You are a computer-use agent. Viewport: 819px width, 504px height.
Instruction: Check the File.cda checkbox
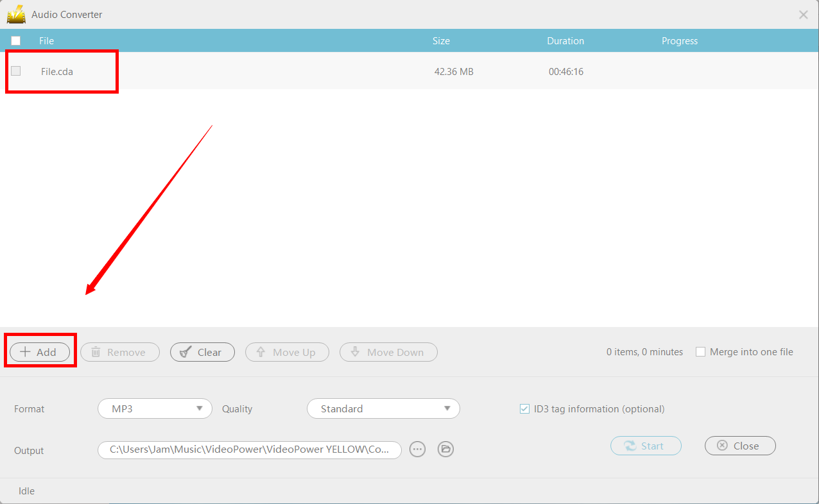click(15, 71)
